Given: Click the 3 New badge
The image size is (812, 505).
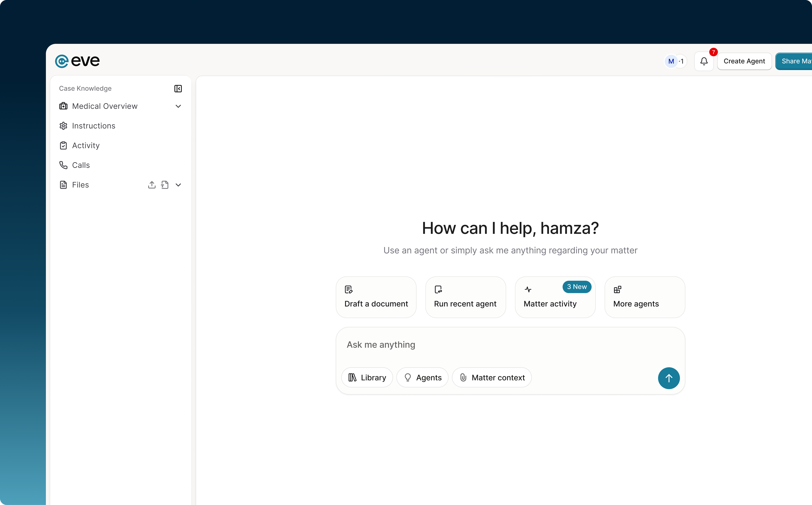Looking at the screenshot, I should point(577,287).
